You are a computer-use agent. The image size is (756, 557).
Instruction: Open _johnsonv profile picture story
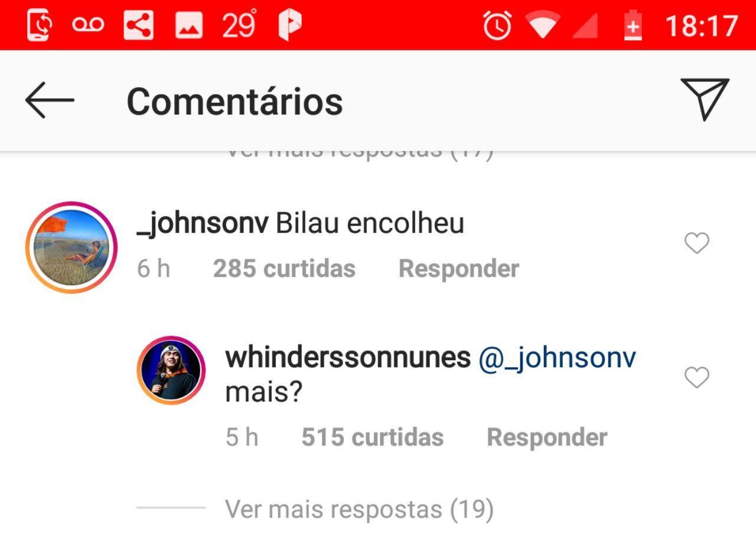click(71, 247)
